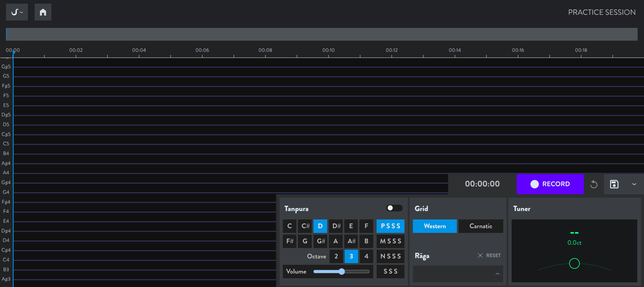Click the save disk icon

(614, 184)
